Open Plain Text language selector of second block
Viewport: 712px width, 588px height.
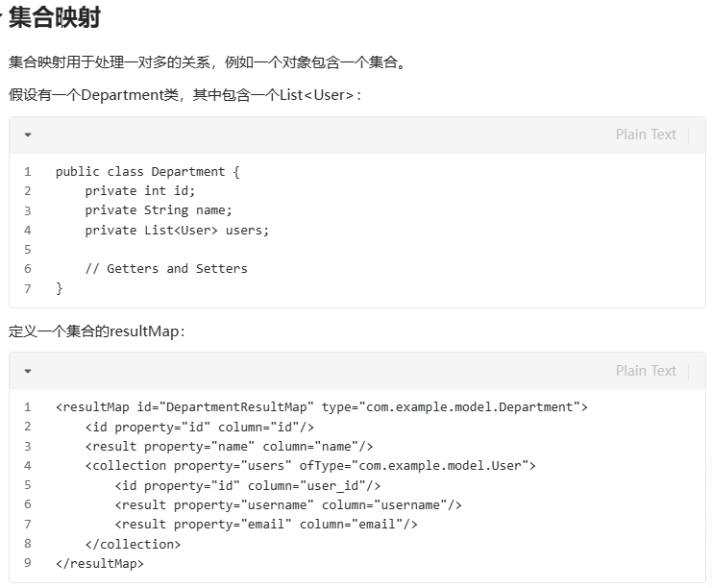(x=646, y=371)
